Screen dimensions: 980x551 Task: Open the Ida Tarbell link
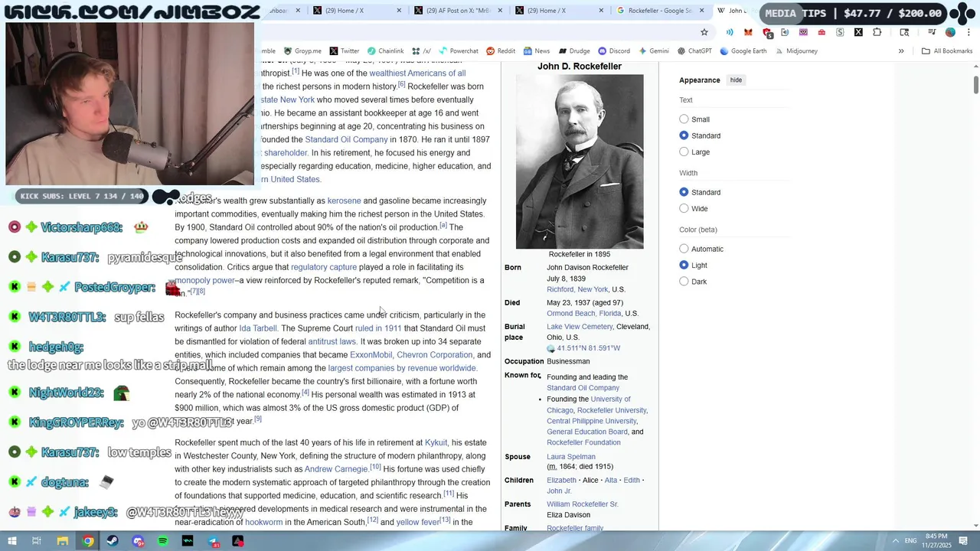258,328
